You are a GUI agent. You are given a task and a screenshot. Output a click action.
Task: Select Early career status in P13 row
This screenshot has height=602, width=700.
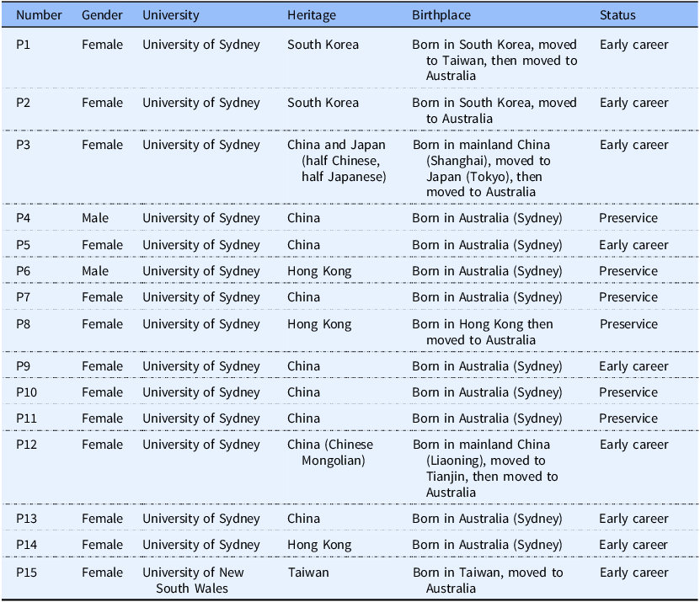click(x=633, y=519)
